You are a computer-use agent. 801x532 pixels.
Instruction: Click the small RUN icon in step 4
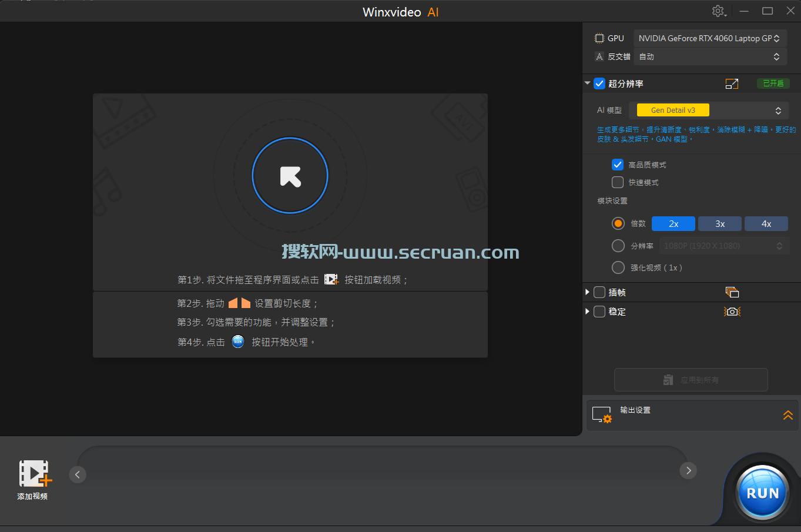click(238, 342)
